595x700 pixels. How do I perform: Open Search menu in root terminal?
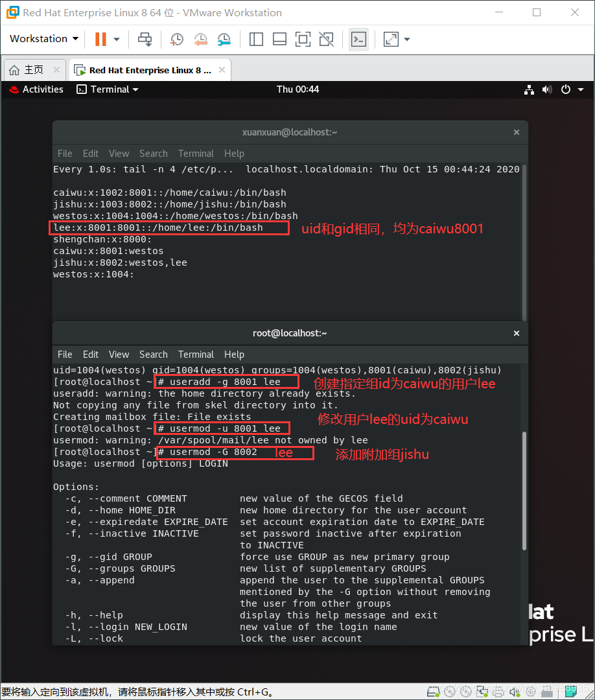pos(154,355)
